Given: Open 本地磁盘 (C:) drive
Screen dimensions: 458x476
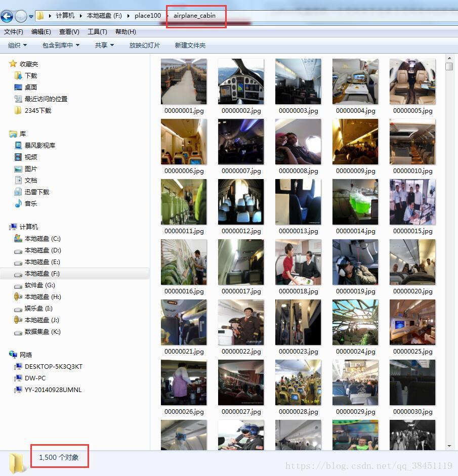Looking at the screenshot, I should (x=42, y=239).
